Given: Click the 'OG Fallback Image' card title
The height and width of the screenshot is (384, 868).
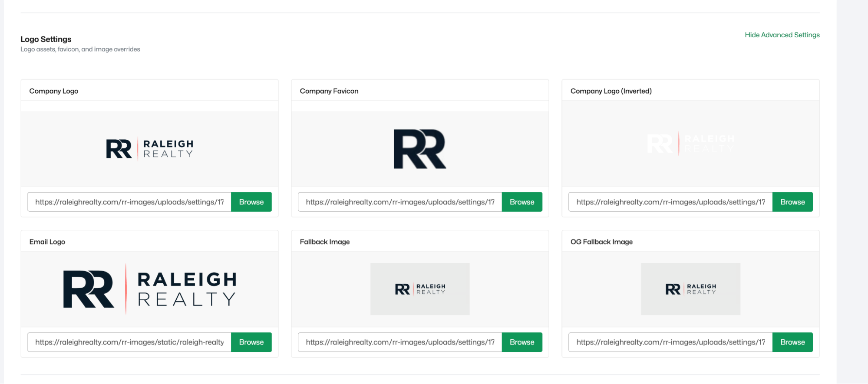Looking at the screenshot, I should 601,242.
